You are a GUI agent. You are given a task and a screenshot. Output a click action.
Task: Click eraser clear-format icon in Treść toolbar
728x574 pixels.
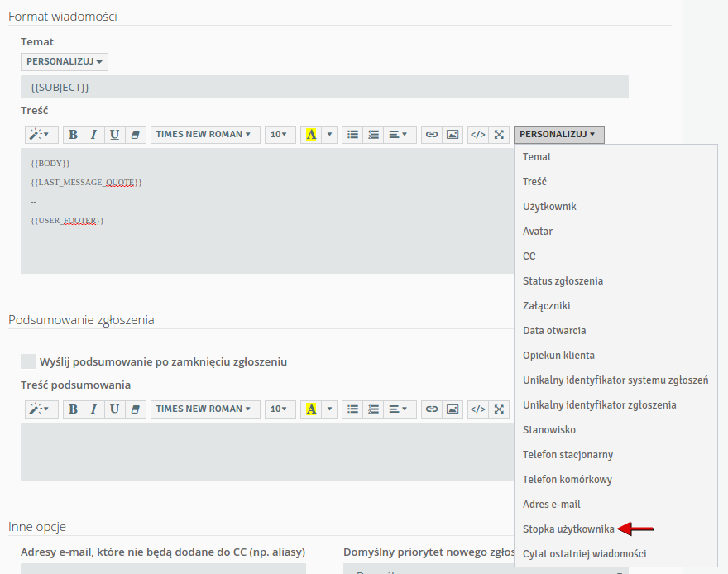point(136,135)
